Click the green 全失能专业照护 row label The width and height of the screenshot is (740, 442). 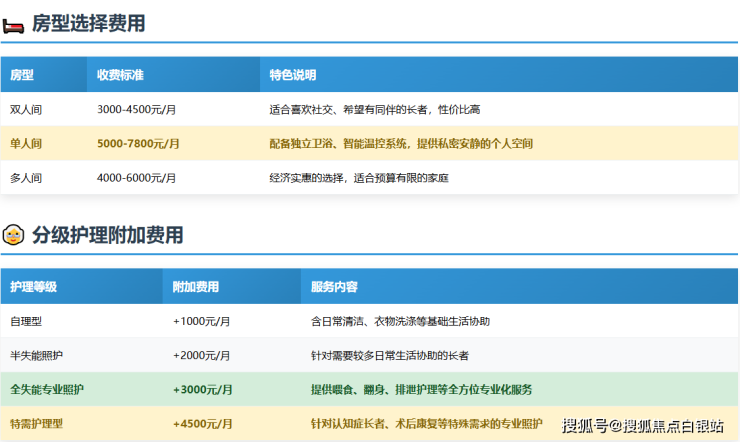click(x=47, y=389)
